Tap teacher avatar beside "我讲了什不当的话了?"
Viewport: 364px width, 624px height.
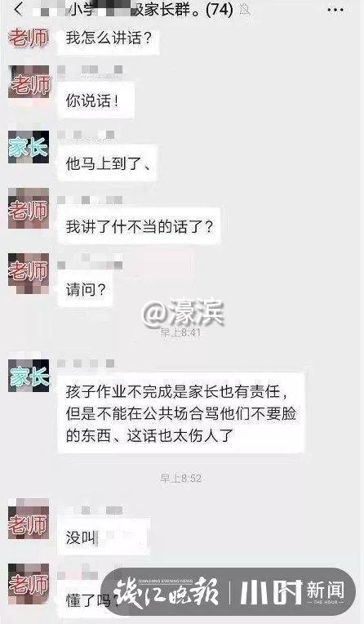point(29,208)
